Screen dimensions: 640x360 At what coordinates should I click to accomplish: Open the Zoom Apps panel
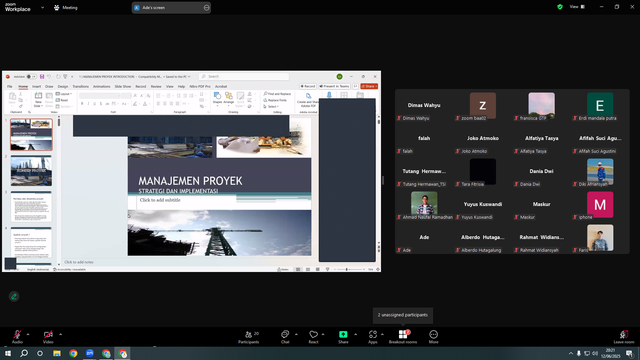373,337
